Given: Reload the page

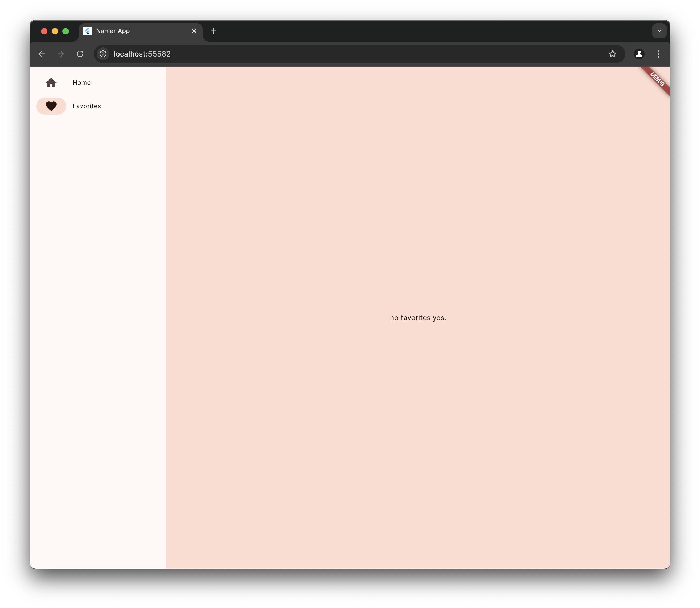Looking at the screenshot, I should (x=80, y=54).
